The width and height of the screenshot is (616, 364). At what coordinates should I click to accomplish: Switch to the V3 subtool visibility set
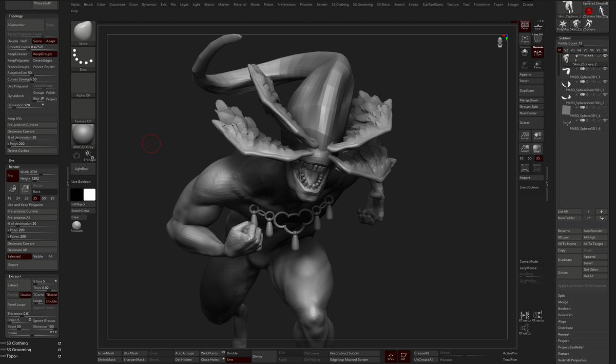click(x=572, y=50)
